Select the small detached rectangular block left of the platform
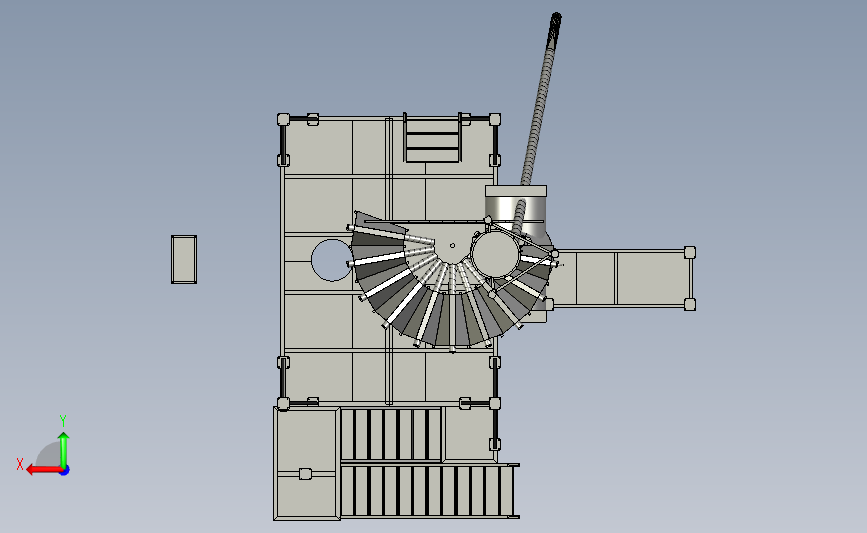The width and height of the screenshot is (867, 533). 184,259
